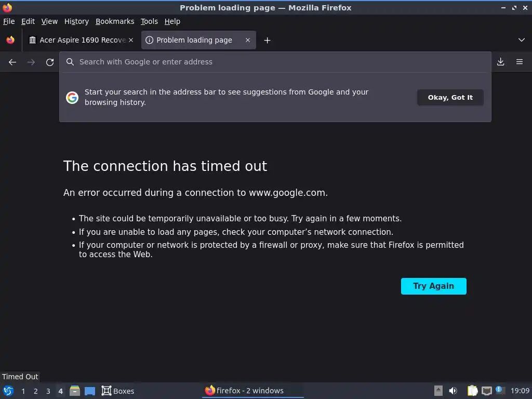Open the Firefox hamburger menu
Viewport: 532px width, 399px height.
point(520,62)
